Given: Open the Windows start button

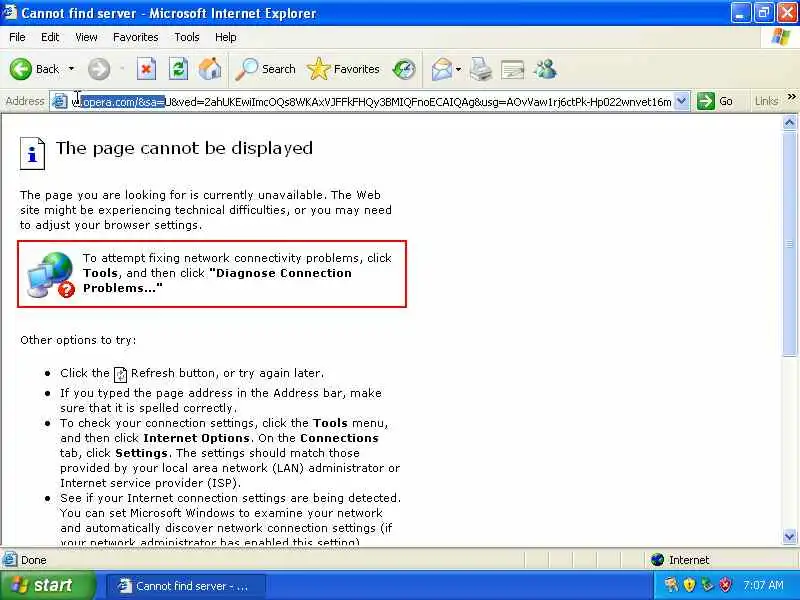Looking at the screenshot, I should tap(47, 585).
